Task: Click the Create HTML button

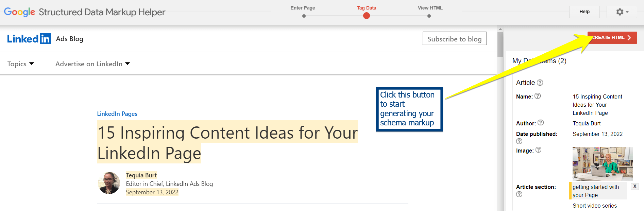Action: [612, 37]
